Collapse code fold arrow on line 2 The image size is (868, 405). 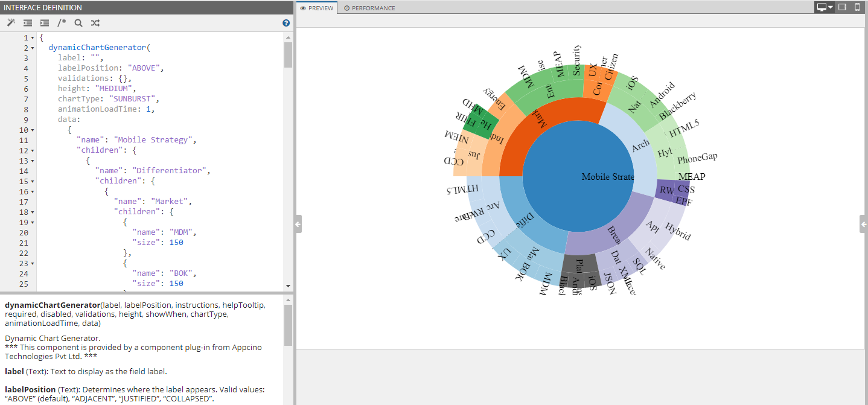[33, 48]
